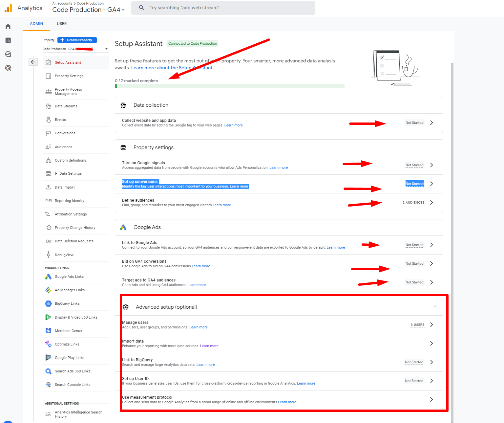Viewport: 504px width, 423px height.
Task: Click the search box at top
Action: 223,8
